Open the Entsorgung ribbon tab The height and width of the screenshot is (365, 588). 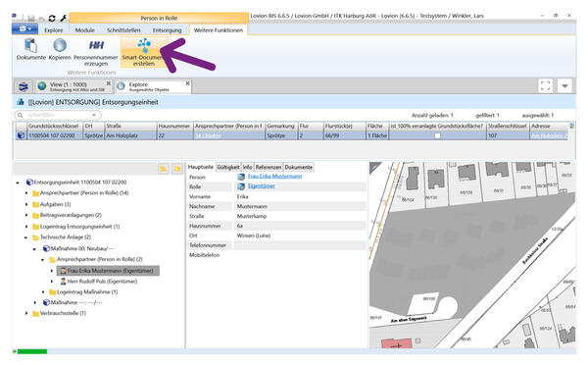[x=167, y=30]
